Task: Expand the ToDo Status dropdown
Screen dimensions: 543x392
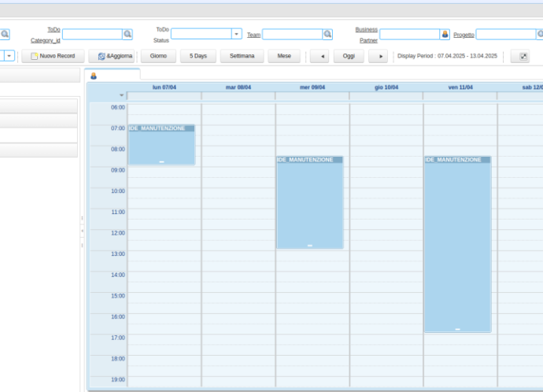Action: click(236, 35)
